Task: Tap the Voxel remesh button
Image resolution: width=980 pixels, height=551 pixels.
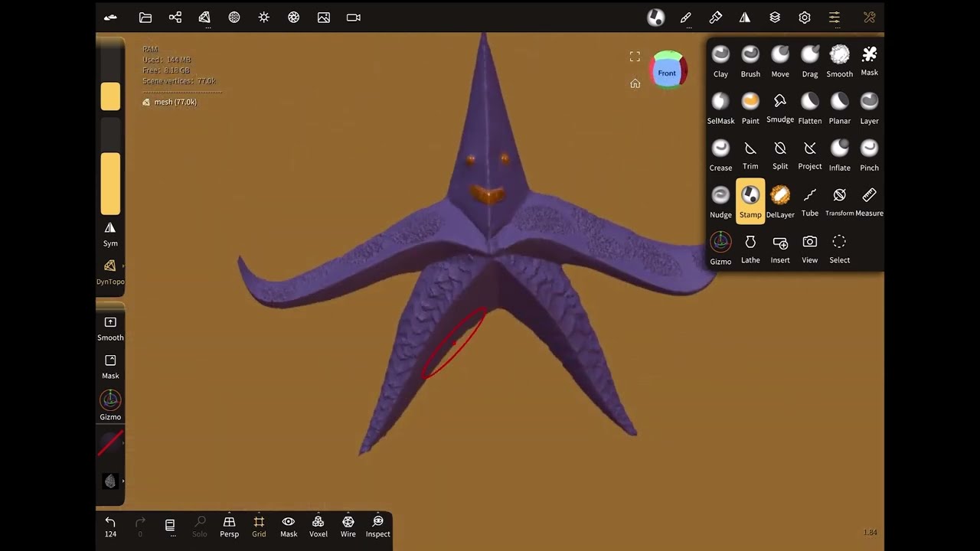Action: (x=318, y=527)
